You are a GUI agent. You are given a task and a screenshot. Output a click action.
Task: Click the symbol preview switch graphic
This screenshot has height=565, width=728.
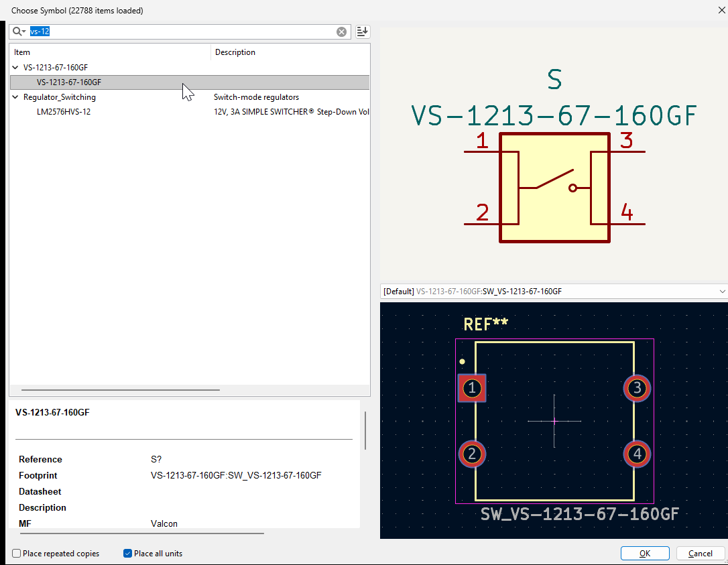[554, 188]
